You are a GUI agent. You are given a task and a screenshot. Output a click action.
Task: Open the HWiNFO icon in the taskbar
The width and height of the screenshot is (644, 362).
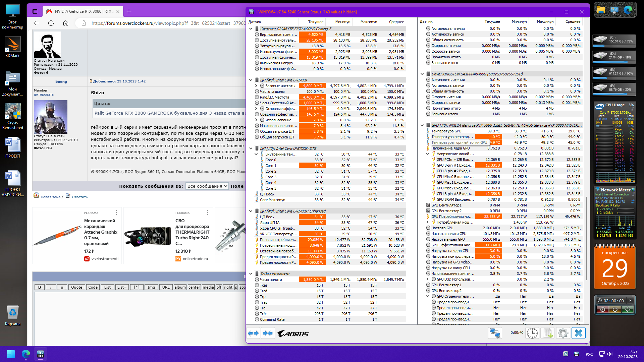click(41, 354)
